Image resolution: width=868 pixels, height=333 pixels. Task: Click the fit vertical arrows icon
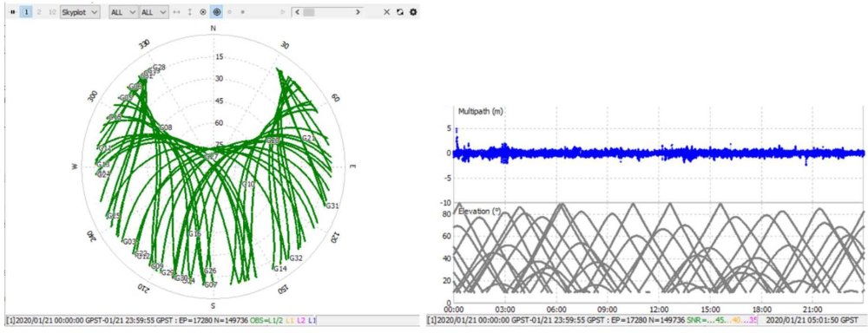[190, 11]
